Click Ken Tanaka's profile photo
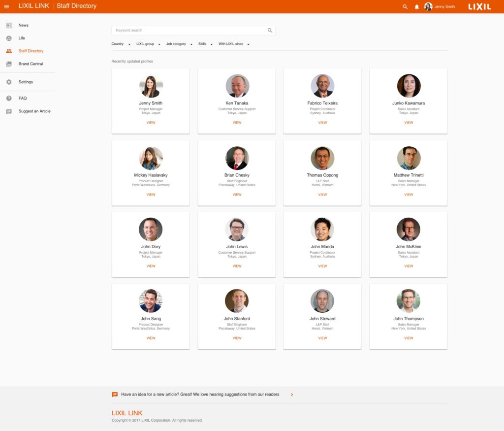The width and height of the screenshot is (504, 431). click(x=237, y=86)
